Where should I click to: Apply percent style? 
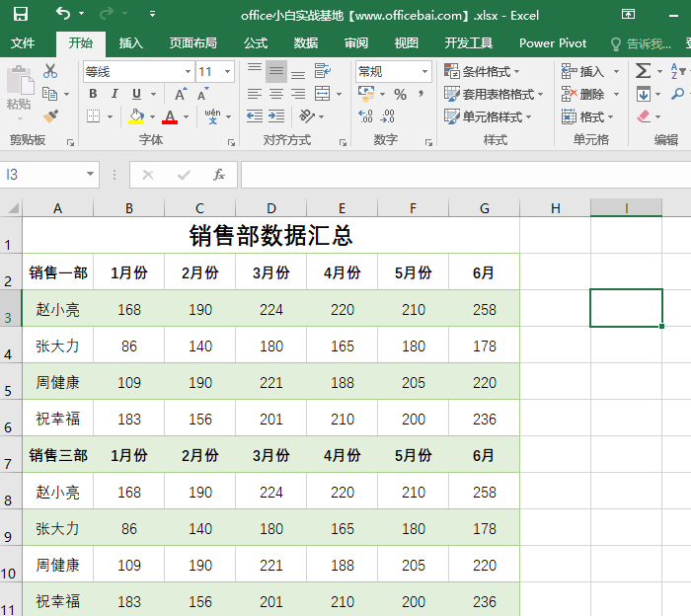click(x=400, y=94)
